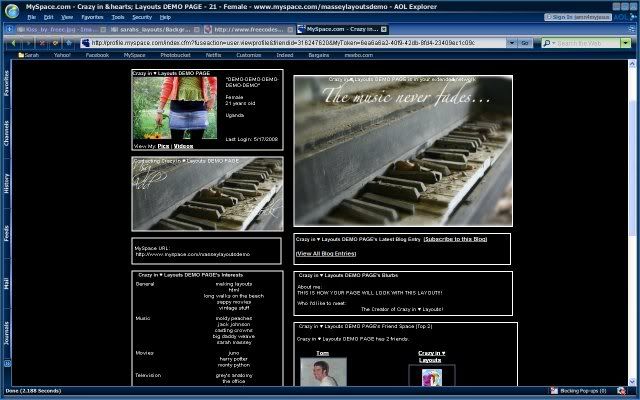Image resolution: width=640 pixels, height=400 pixels.
Task: Click the Home toolbar button
Action: 69,43
